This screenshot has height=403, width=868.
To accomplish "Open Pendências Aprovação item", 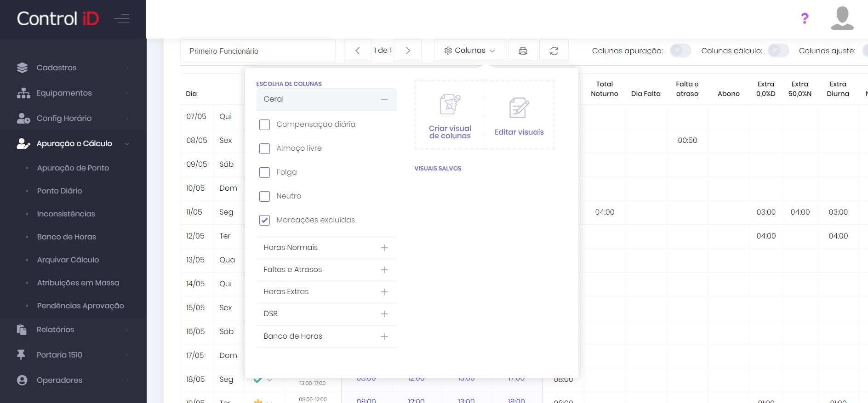I will coord(80,306).
